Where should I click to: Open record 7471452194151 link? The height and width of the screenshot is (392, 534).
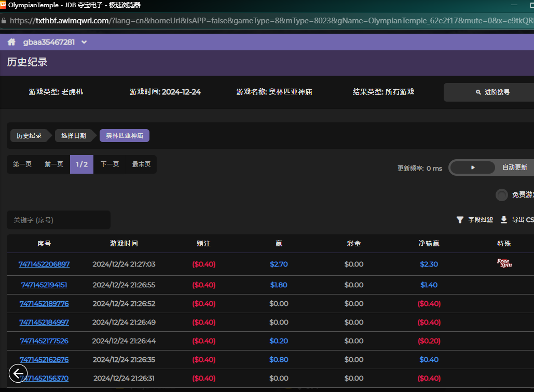pos(44,285)
